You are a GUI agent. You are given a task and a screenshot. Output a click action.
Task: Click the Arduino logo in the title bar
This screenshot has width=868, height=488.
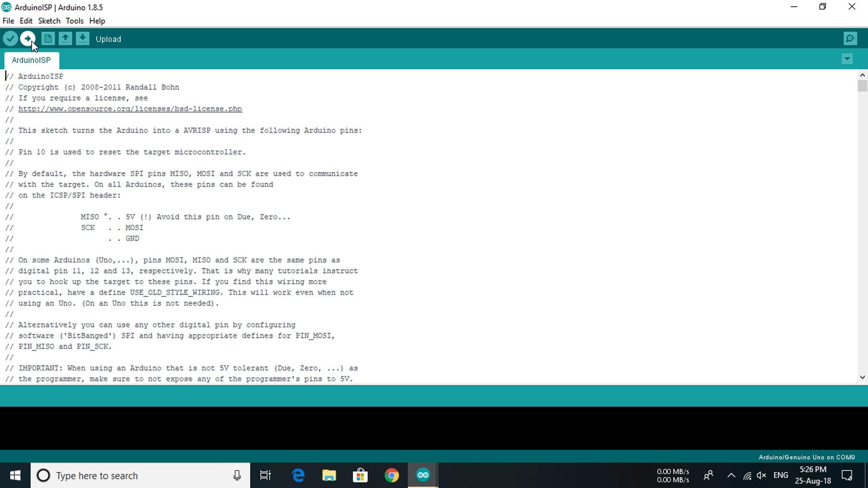pos(6,7)
